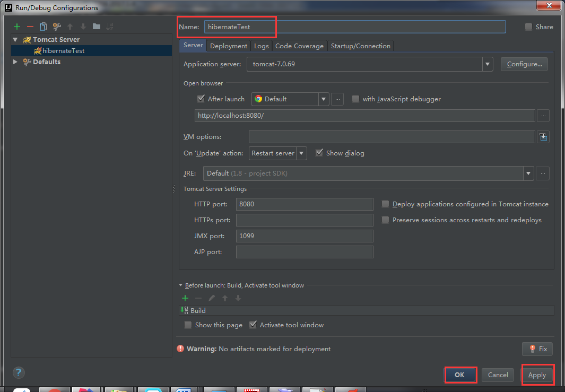Expand Defaults tree node
Image resolution: width=565 pixels, height=392 pixels.
click(15, 62)
